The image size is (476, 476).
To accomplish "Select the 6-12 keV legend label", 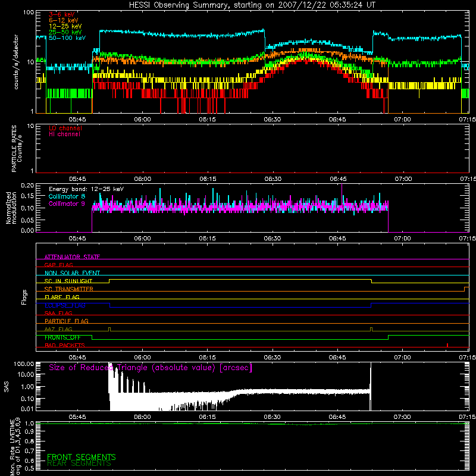I will pos(64,20).
